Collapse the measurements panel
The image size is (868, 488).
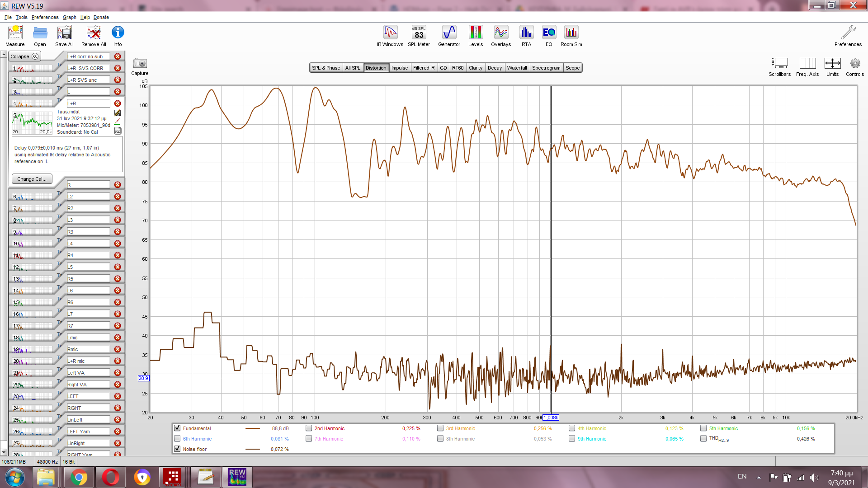(x=25, y=56)
